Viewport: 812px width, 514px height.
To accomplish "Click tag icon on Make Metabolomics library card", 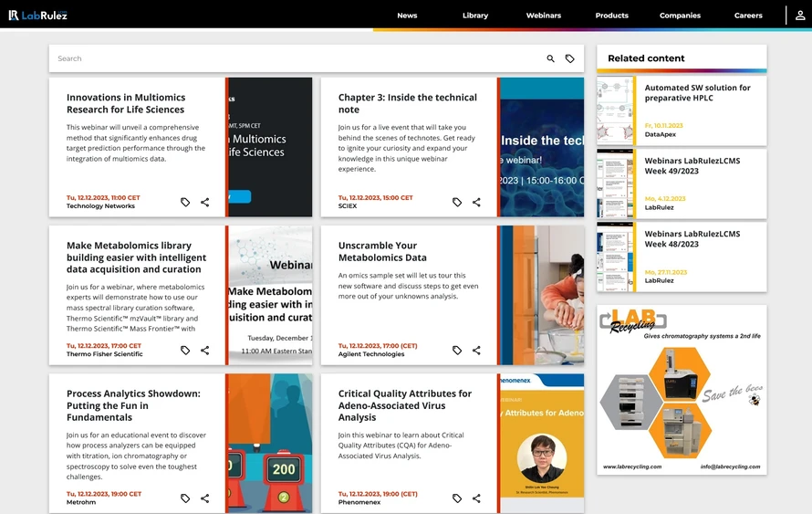I will pyautogui.click(x=185, y=351).
